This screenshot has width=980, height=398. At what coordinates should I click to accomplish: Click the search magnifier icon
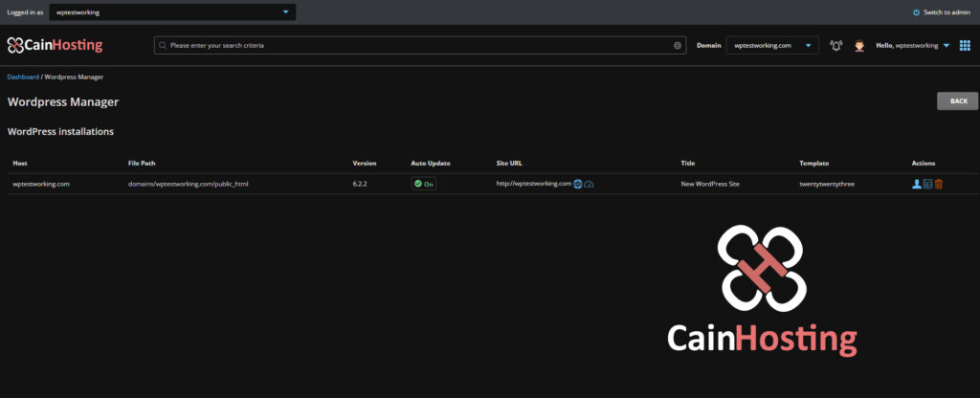point(163,46)
